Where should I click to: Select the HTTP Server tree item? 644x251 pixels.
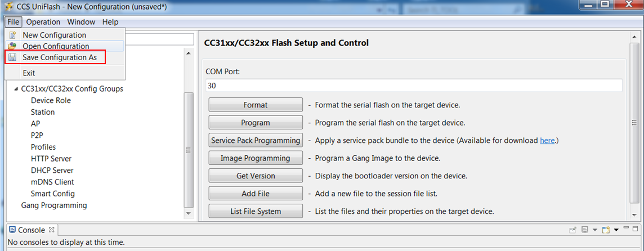coord(51,159)
